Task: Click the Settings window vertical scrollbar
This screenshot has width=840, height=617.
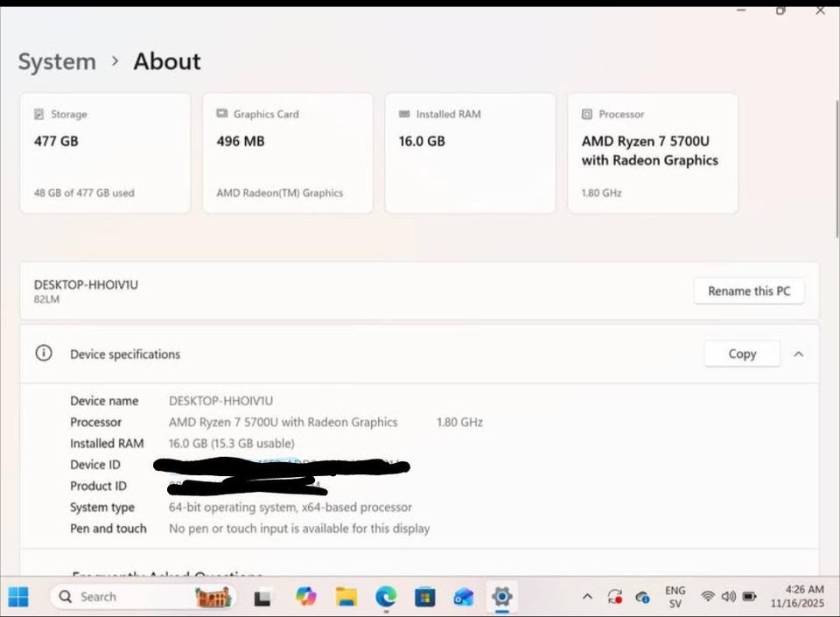Action: click(836, 169)
